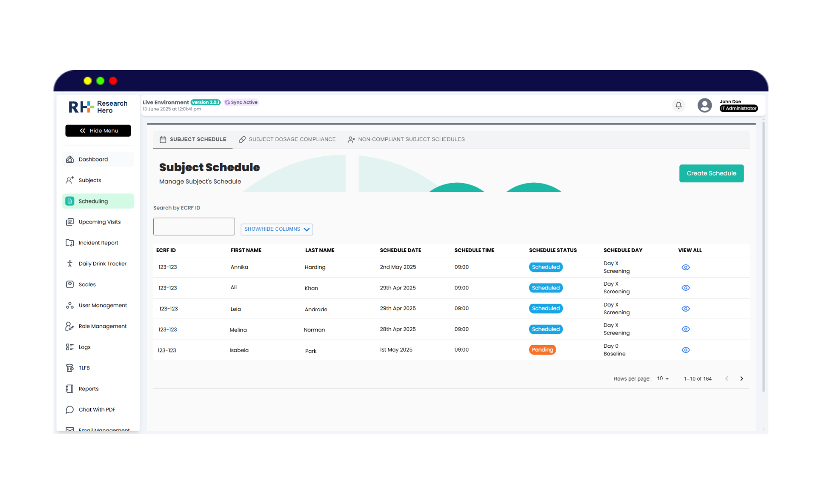Open Chat With PDF from the sidebar
The width and height of the screenshot is (822, 504).
98,410
